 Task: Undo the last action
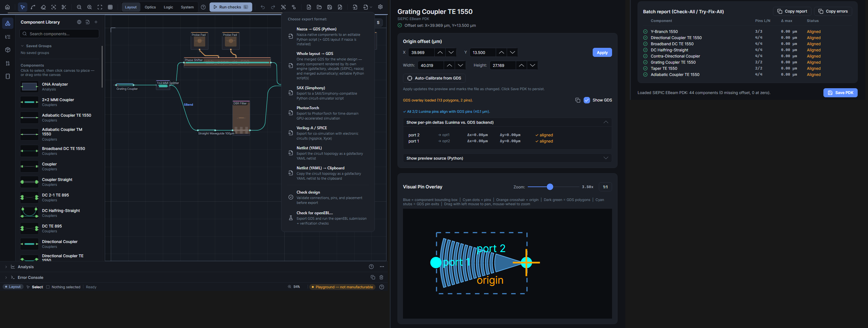(263, 7)
